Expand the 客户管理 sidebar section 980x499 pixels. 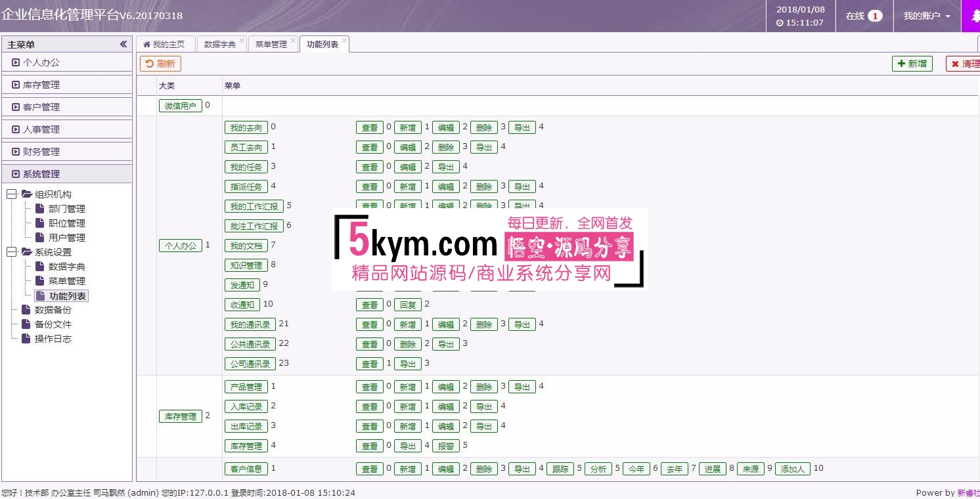coord(67,107)
